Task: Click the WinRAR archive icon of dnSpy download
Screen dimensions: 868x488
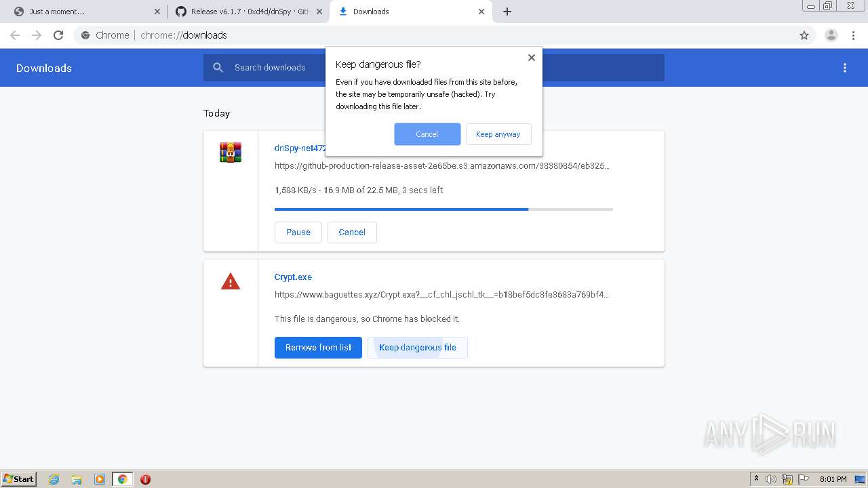Action: (x=231, y=152)
